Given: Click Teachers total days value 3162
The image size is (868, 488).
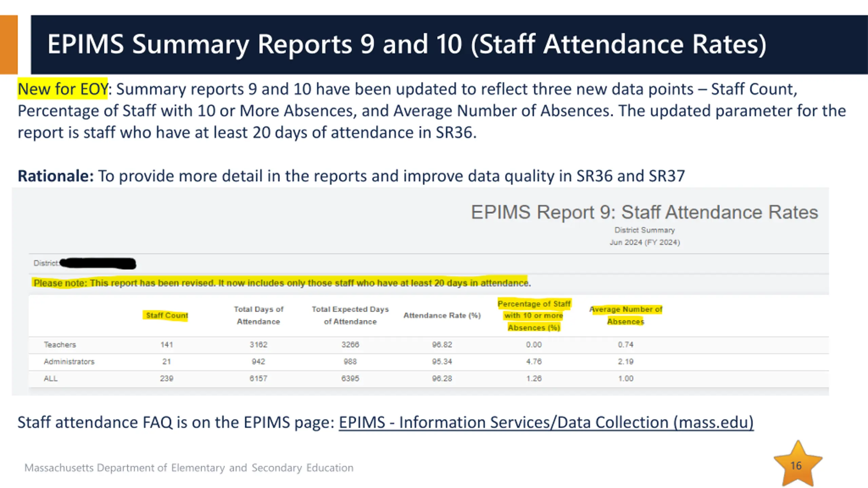Looking at the screenshot, I should point(258,345).
